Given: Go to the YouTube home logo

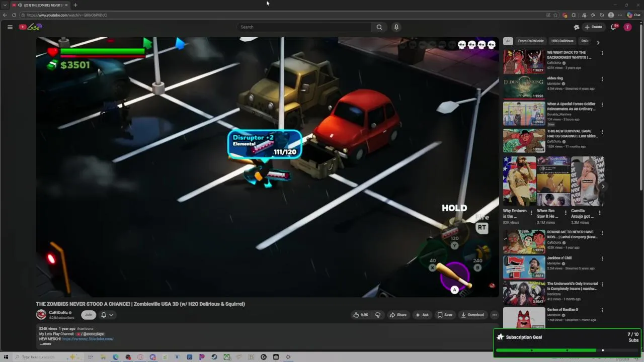Looking at the screenshot, I should point(30,27).
